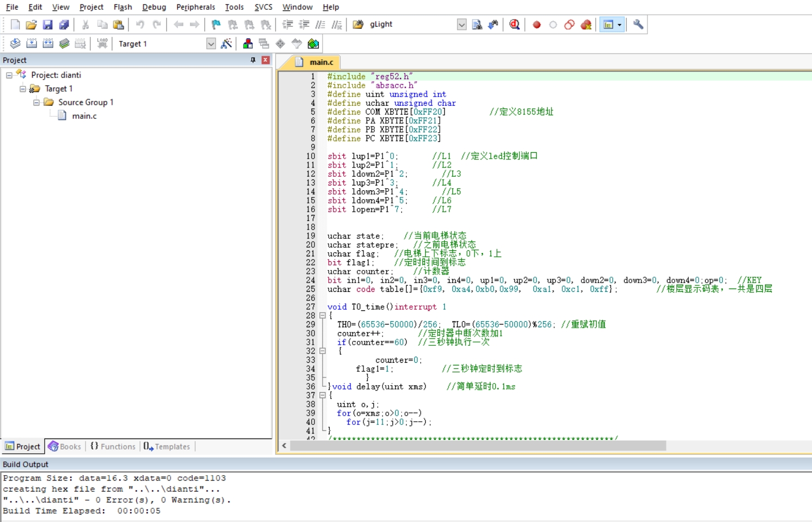Open Configuration with the wrench icon
This screenshot has height=522, width=812.
click(638, 25)
